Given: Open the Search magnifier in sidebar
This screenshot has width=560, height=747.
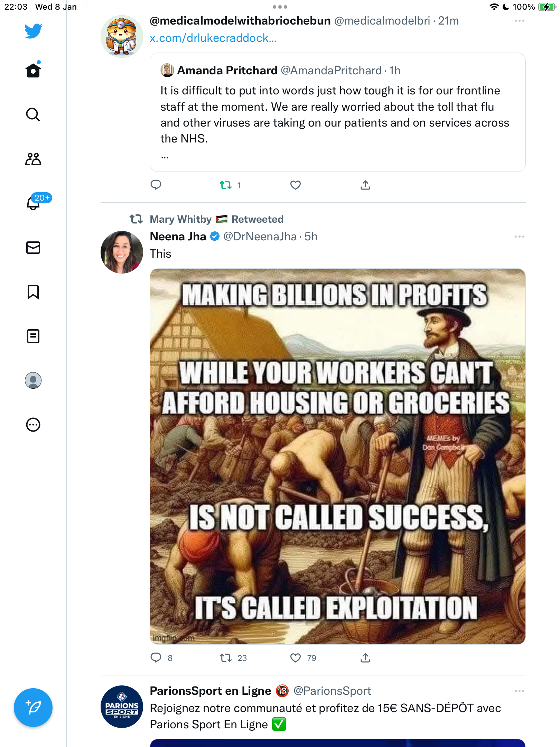Looking at the screenshot, I should tap(33, 114).
